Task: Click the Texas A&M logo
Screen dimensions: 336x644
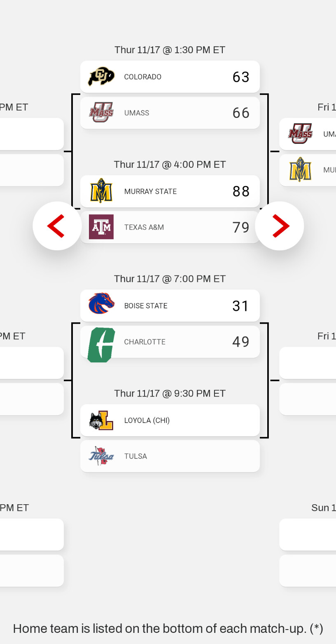Action: tap(101, 227)
